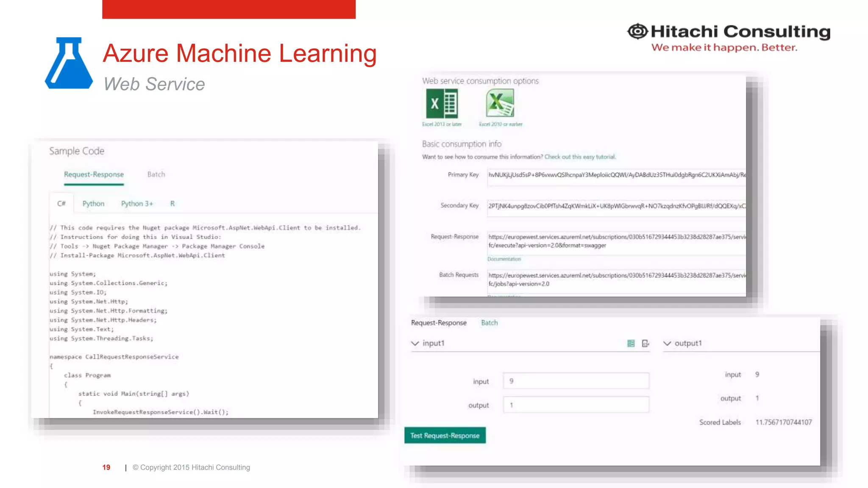
Task: Click the Primary Key field
Action: point(617,178)
